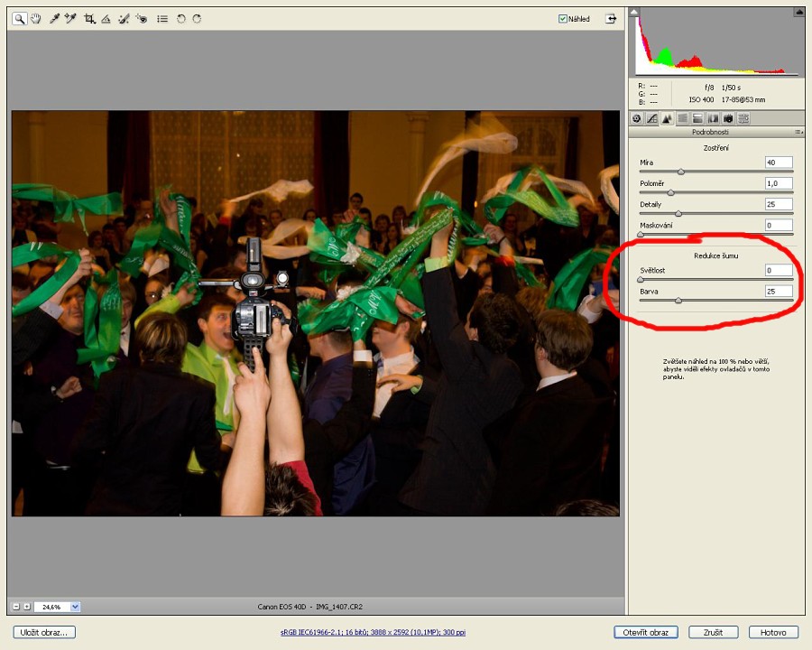Toggle highlight clipping warning in histogram
The width and height of the screenshot is (812, 650).
[799, 13]
